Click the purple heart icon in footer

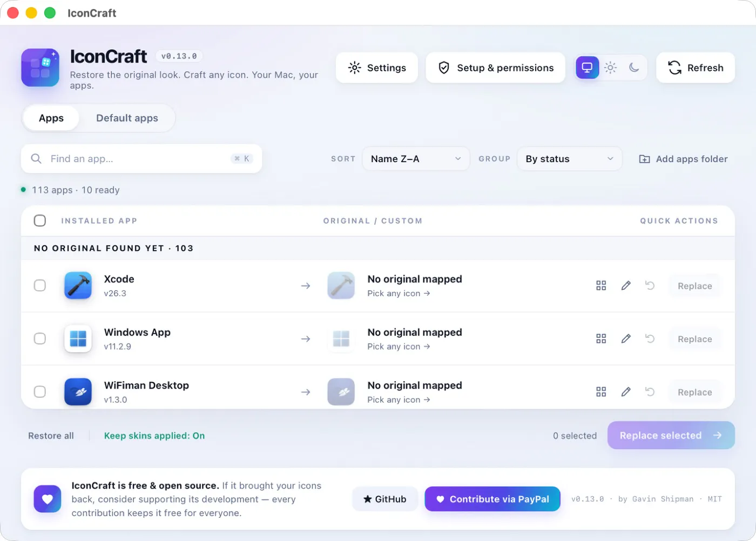tap(48, 499)
